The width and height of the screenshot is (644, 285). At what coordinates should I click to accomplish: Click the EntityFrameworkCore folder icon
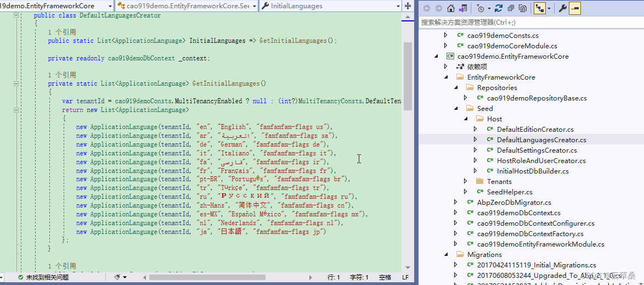click(460, 77)
